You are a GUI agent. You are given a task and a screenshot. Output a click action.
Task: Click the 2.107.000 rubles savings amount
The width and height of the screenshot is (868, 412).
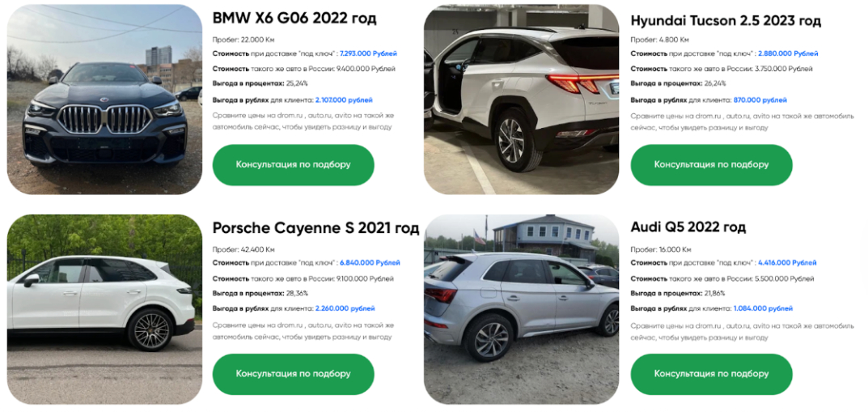pyautogui.click(x=344, y=100)
